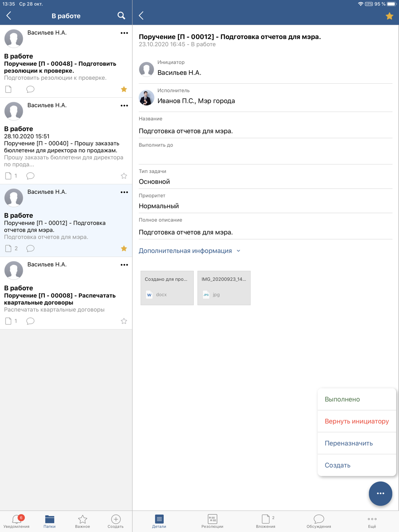The width and height of the screenshot is (399, 532).
Task: Go back from the В работе list
Action: pos(9,16)
